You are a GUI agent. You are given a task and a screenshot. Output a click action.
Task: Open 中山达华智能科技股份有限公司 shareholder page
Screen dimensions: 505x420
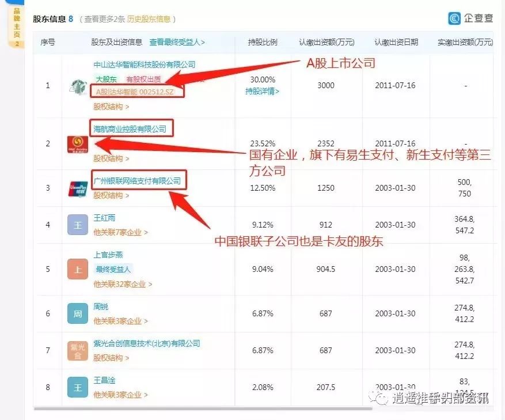[145, 65]
